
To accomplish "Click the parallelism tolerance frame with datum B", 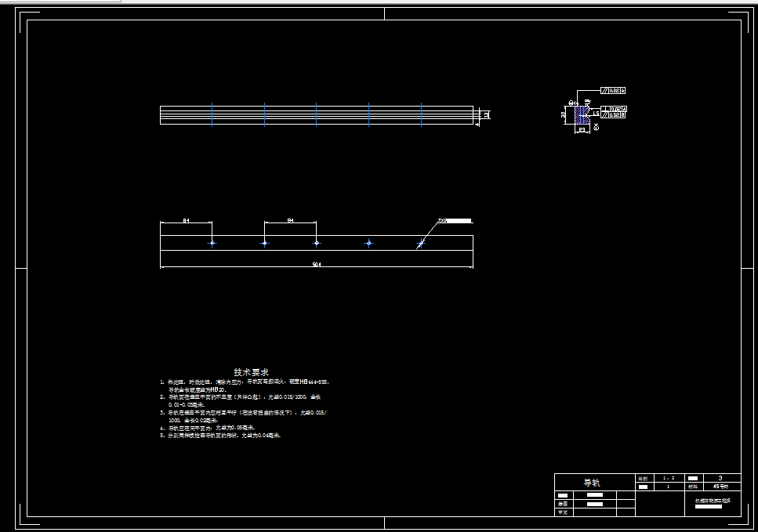I will tap(613, 115).
